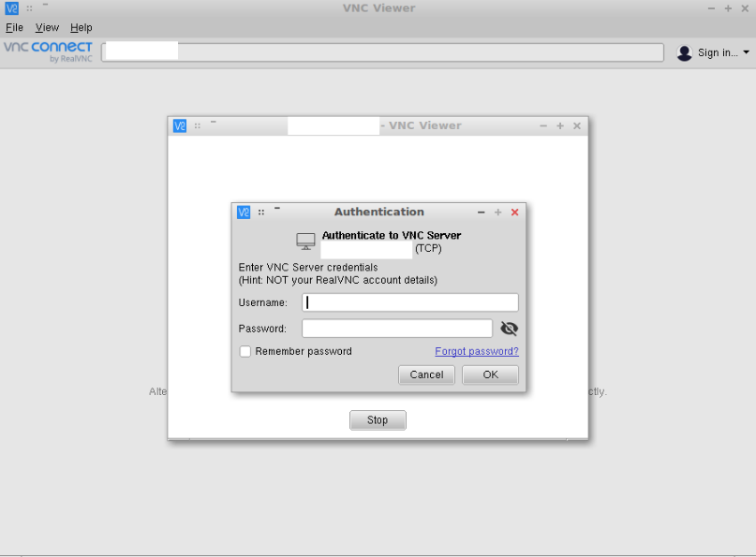Open the File menu
The image size is (756, 557).
[x=14, y=27]
